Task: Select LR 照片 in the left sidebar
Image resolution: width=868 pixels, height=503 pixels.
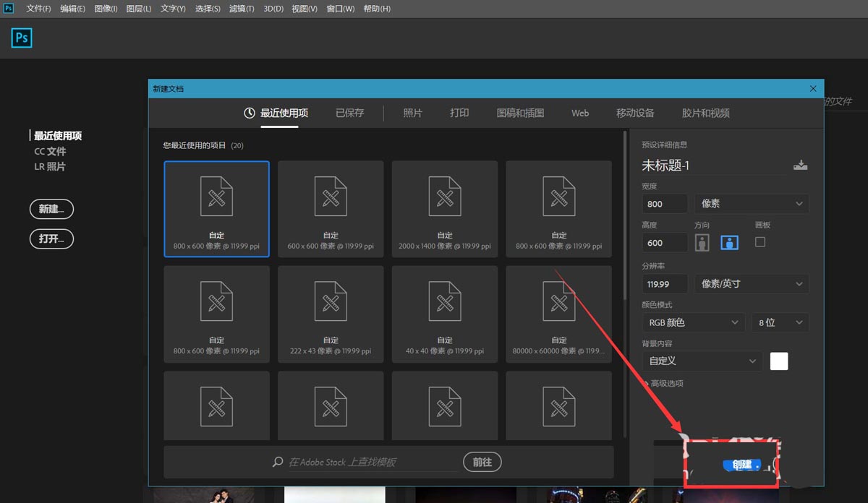Action: pyautogui.click(x=50, y=166)
